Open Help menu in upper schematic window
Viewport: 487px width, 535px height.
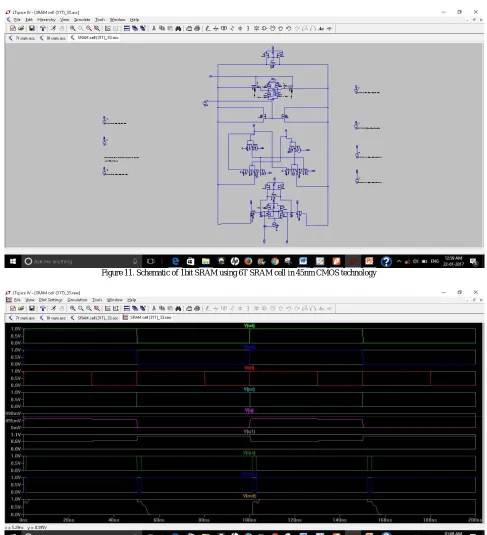point(134,20)
